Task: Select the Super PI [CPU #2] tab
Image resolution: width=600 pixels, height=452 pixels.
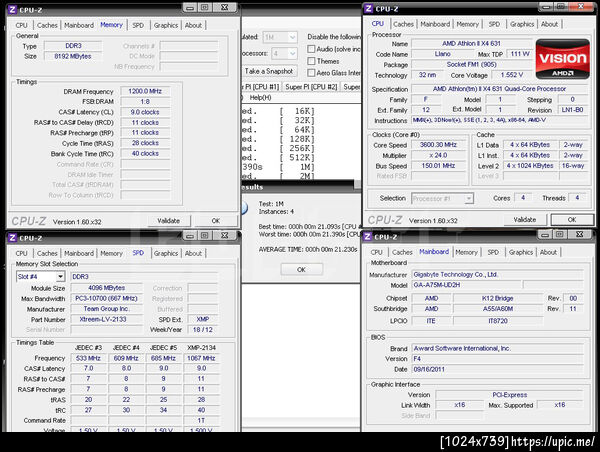Action: (x=311, y=87)
